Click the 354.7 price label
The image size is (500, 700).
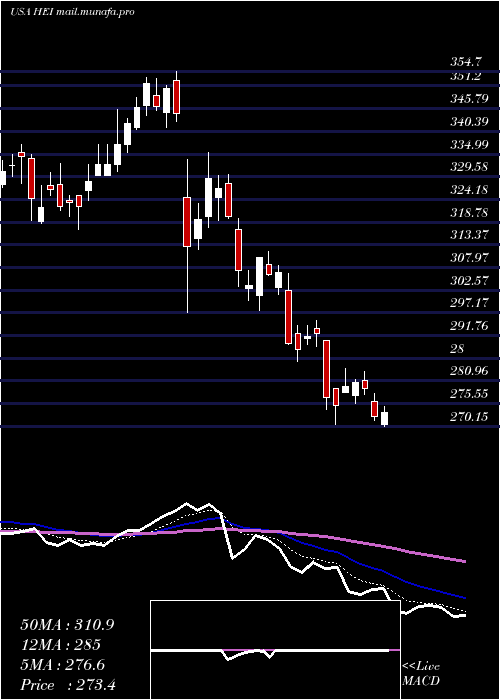[466, 62]
